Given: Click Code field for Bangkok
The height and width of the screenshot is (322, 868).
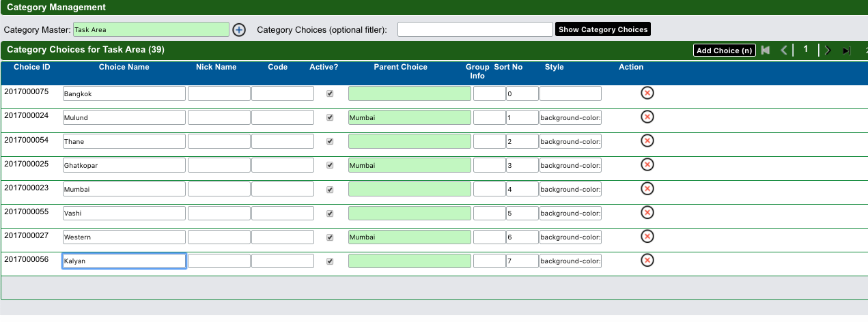Looking at the screenshot, I should click(x=283, y=93).
